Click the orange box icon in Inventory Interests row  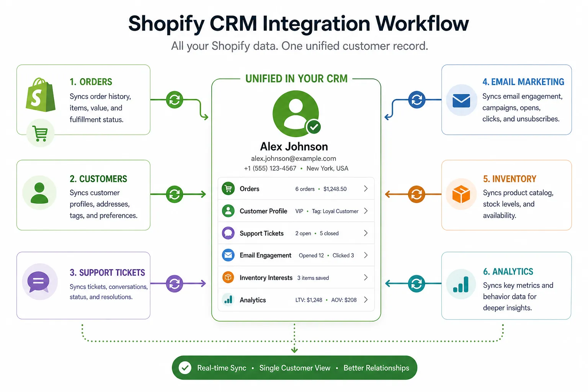coord(228,277)
